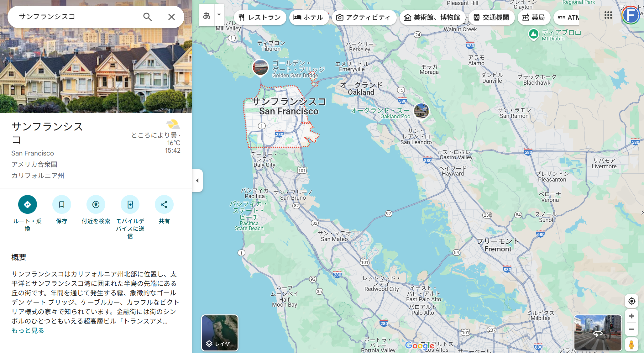Click the 付近を検索 nearby icon
644x353 pixels.
(x=96, y=204)
